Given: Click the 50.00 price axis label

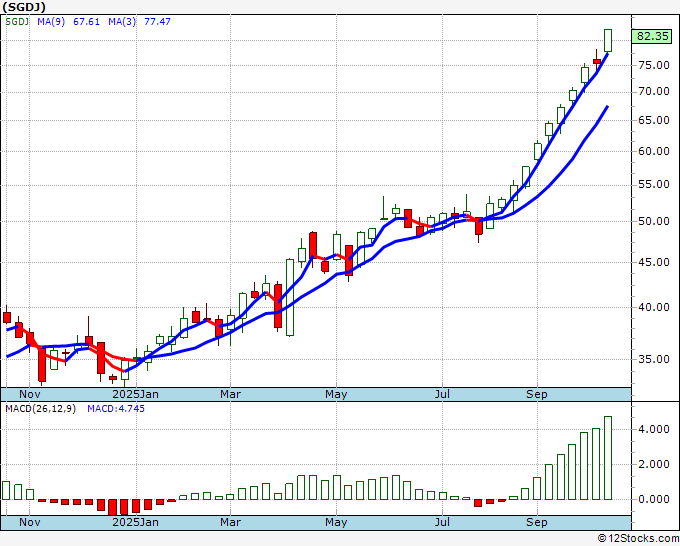Looking at the screenshot, I should 654,221.
